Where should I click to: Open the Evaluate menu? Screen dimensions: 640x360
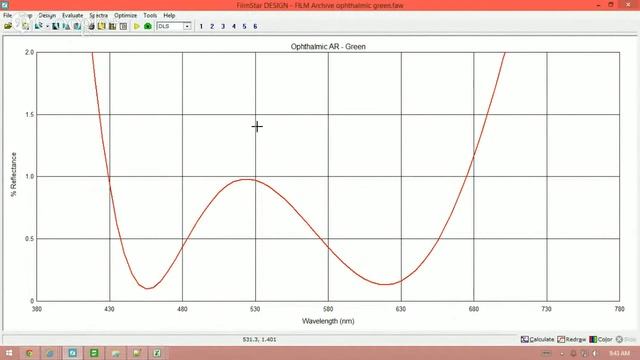coord(72,16)
